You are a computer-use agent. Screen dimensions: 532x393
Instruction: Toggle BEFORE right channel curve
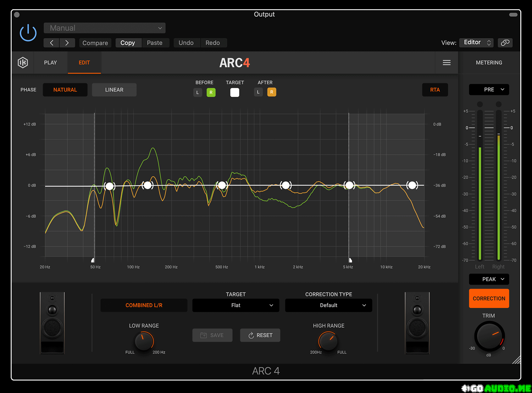pyautogui.click(x=211, y=93)
